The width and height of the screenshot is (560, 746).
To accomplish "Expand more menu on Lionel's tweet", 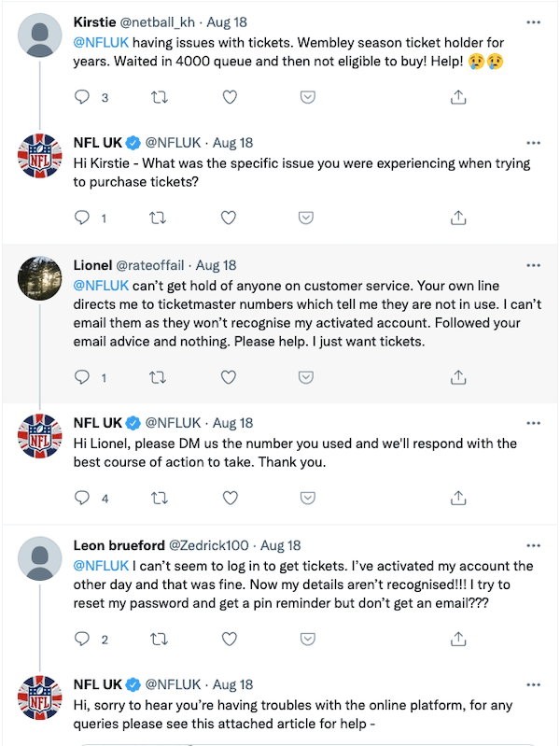I will tap(533, 265).
